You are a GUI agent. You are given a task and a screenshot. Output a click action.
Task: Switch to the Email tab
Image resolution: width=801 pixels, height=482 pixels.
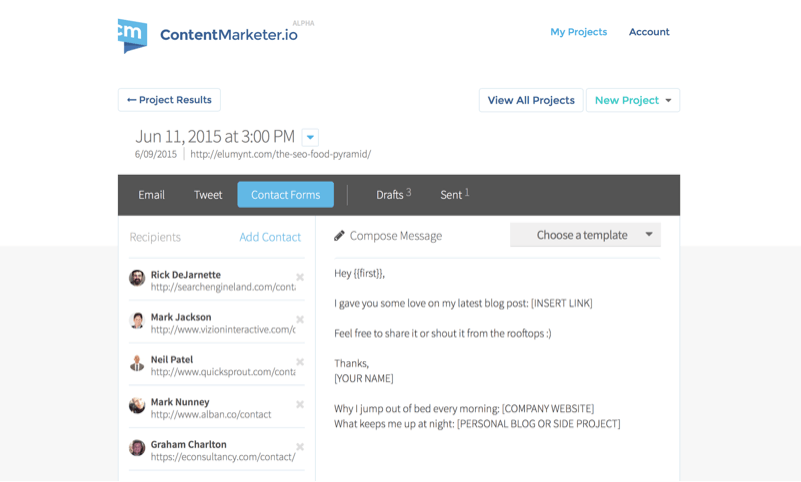click(x=151, y=195)
